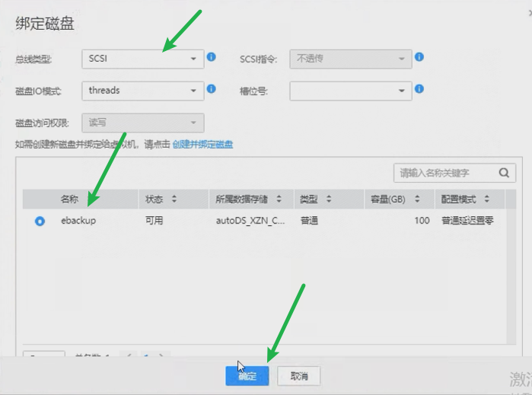
Task: Sort by 状态 column sort icon
Action: (x=174, y=199)
